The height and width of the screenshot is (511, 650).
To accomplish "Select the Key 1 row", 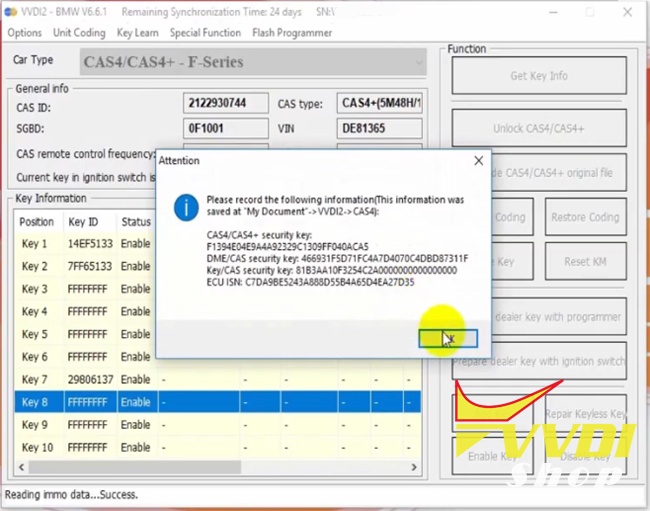I will (86, 244).
